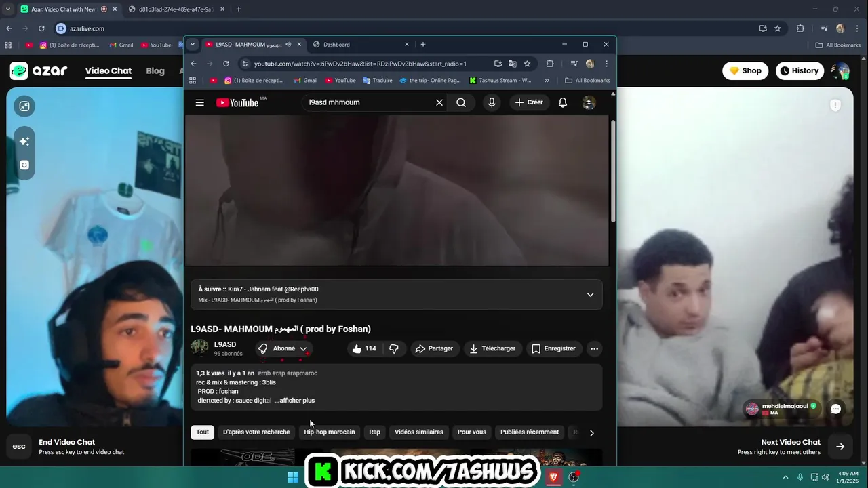Screen dimensions: 868x488
Task: Select the D'après votre recherche chip
Action: point(256,432)
